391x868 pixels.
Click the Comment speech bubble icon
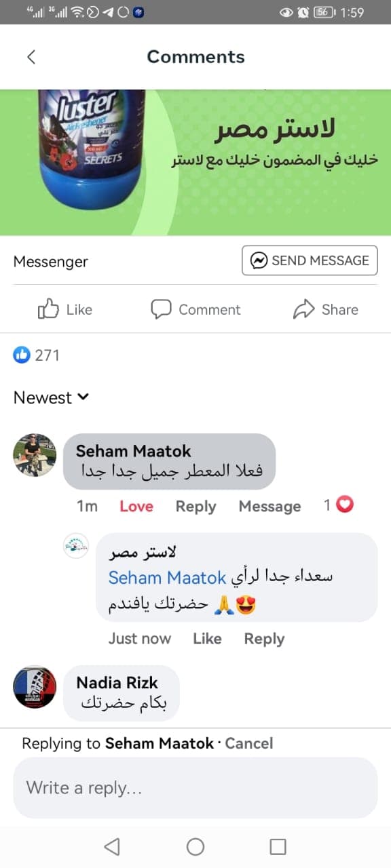[x=162, y=309]
